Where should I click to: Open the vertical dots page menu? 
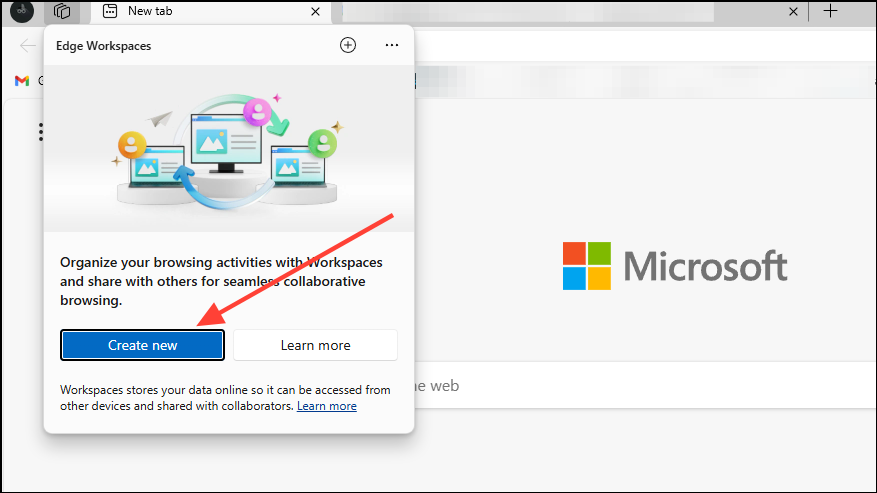click(41, 132)
